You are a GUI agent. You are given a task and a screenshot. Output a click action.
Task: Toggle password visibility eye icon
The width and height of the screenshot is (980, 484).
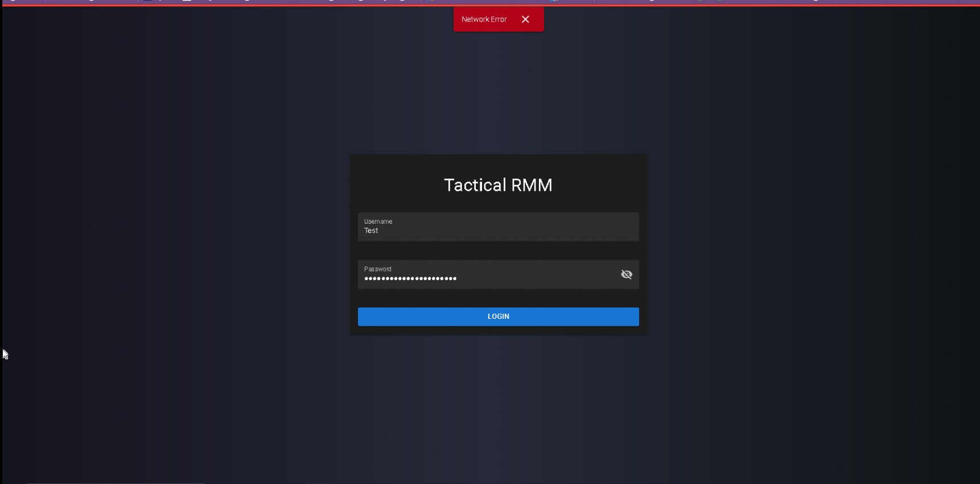click(627, 274)
